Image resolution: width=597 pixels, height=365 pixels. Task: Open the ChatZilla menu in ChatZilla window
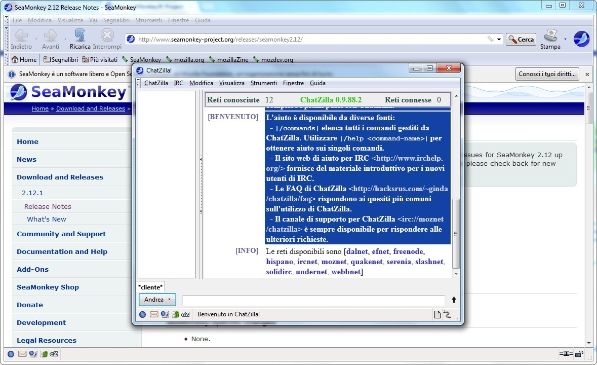pyautogui.click(x=156, y=83)
